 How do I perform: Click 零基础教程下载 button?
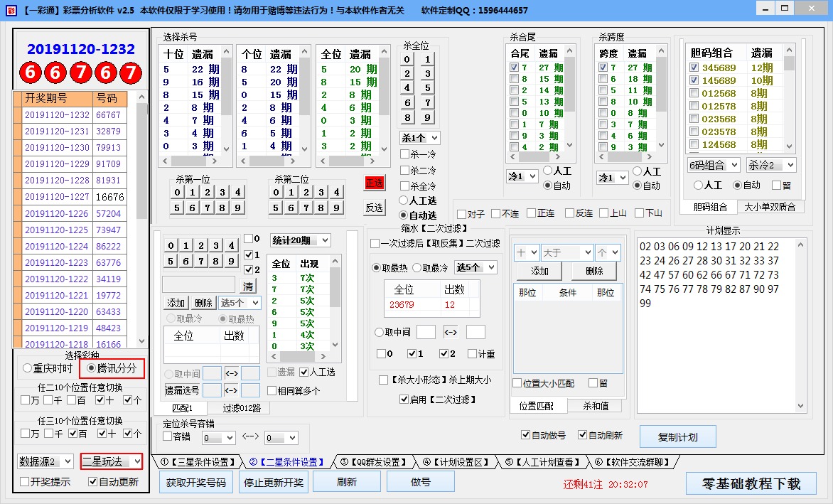coord(750,483)
